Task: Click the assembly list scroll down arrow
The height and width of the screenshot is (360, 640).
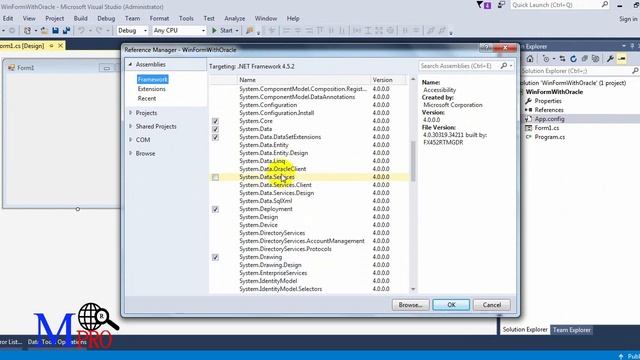Action: (413, 289)
